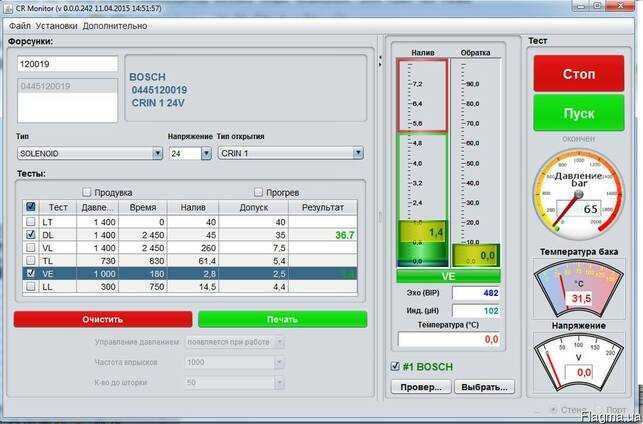Click the Тест column header
The height and width of the screenshot is (424, 643).
point(58,207)
